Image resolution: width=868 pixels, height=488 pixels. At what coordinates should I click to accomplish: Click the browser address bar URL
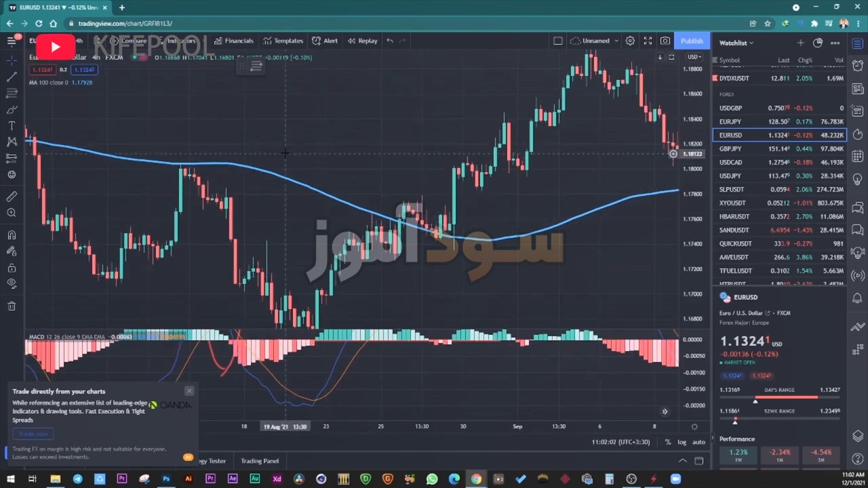125,24
